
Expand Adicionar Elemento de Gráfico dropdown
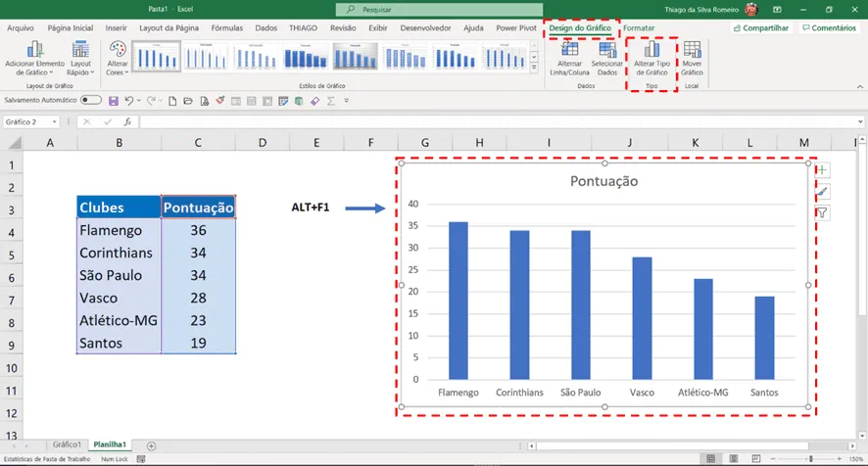click(x=35, y=58)
